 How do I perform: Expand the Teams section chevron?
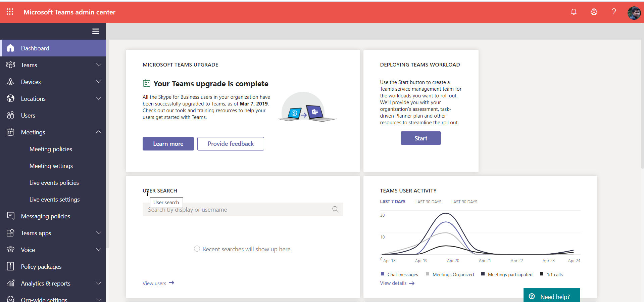point(99,65)
